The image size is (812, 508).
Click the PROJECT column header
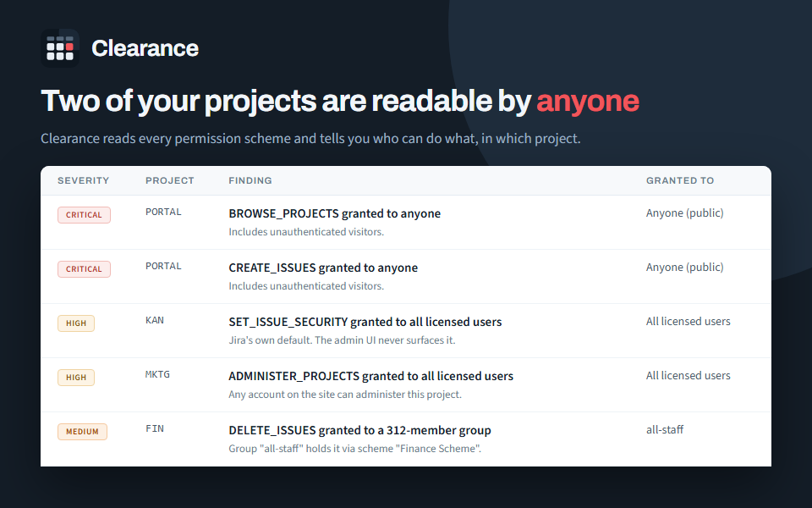[170, 180]
